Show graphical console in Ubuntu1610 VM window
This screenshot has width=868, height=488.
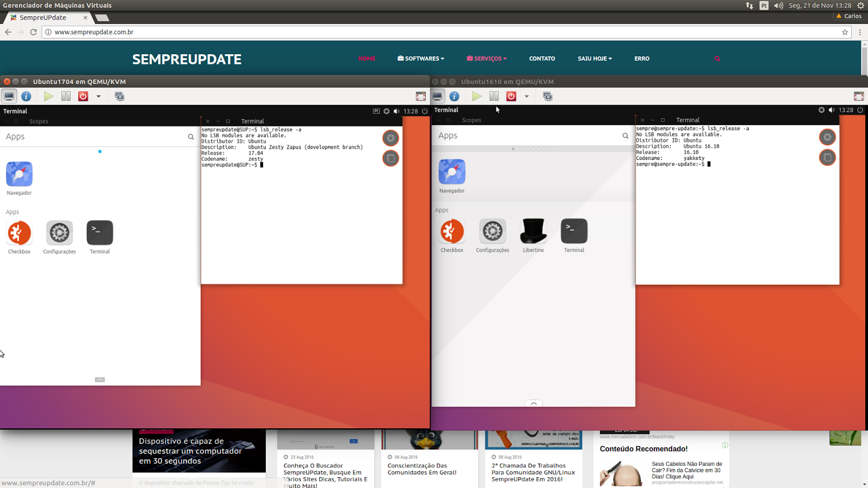(437, 97)
